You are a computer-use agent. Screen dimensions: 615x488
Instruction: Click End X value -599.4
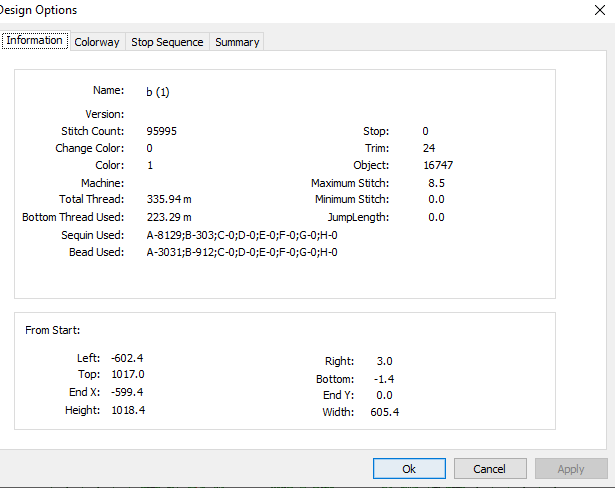[x=127, y=392]
